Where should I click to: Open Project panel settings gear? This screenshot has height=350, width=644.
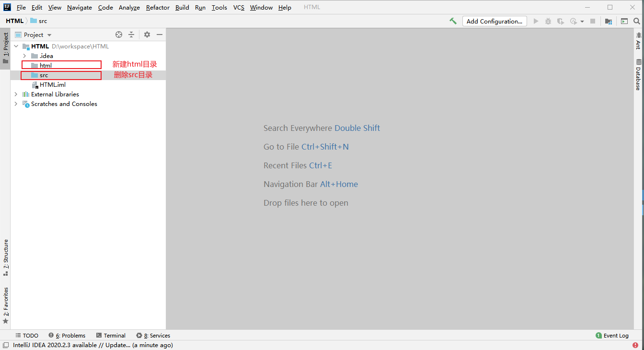coord(147,35)
